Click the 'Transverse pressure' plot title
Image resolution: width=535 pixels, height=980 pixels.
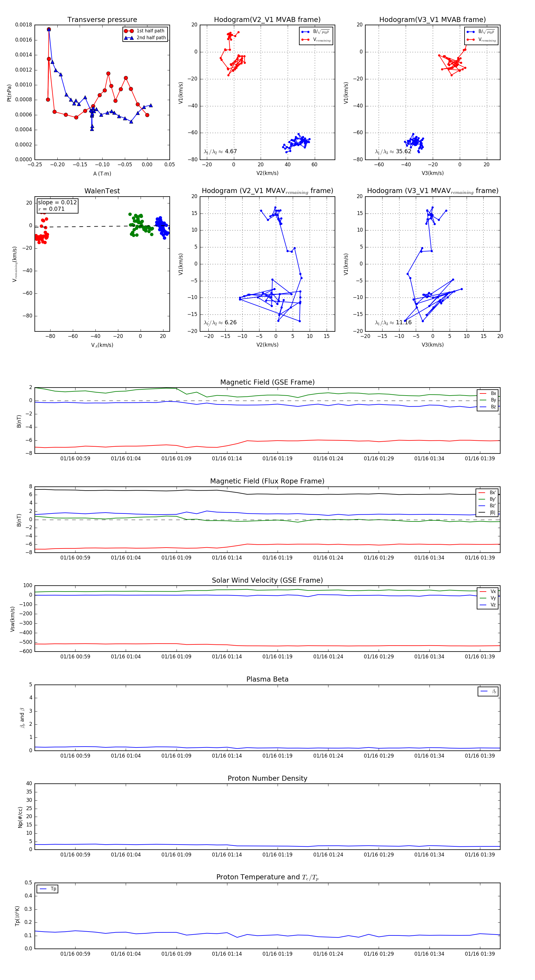(x=102, y=19)
